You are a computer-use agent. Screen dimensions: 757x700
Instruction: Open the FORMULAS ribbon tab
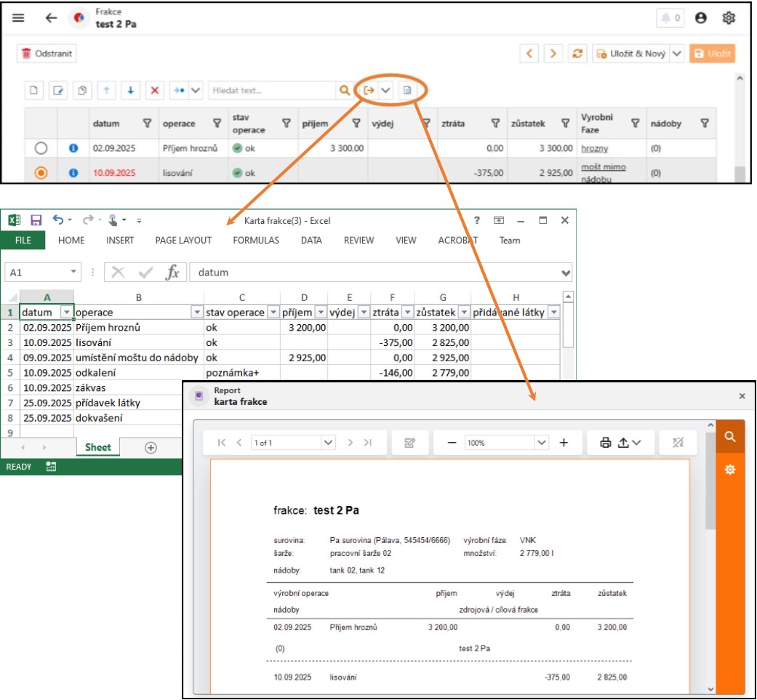pos(256,241)
